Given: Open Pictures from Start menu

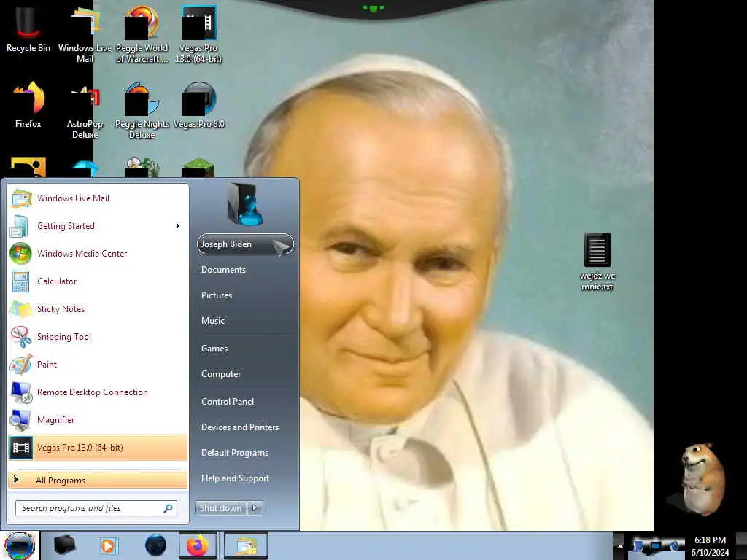Looking at the screenshot, I should (245, 295).
